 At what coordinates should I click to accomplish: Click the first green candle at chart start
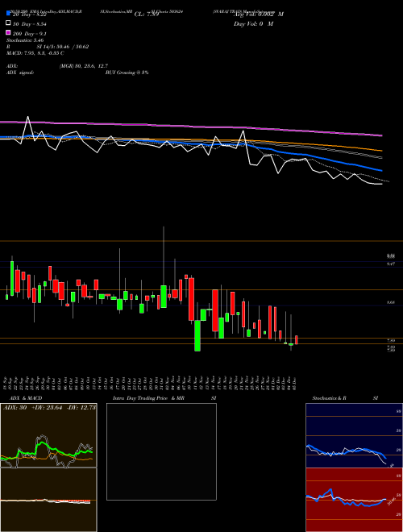coord(6,297)
